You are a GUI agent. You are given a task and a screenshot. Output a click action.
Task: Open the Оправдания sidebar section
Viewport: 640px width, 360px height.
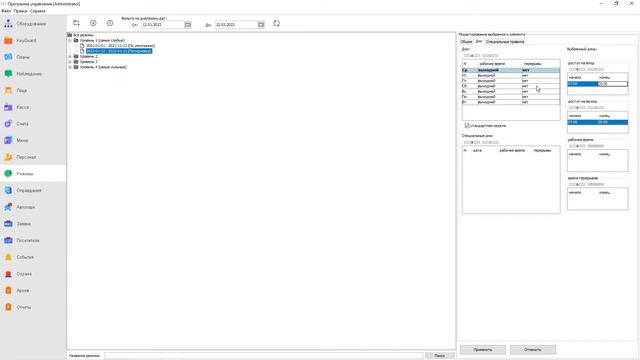pyautogui.click(x=33, y=190)
